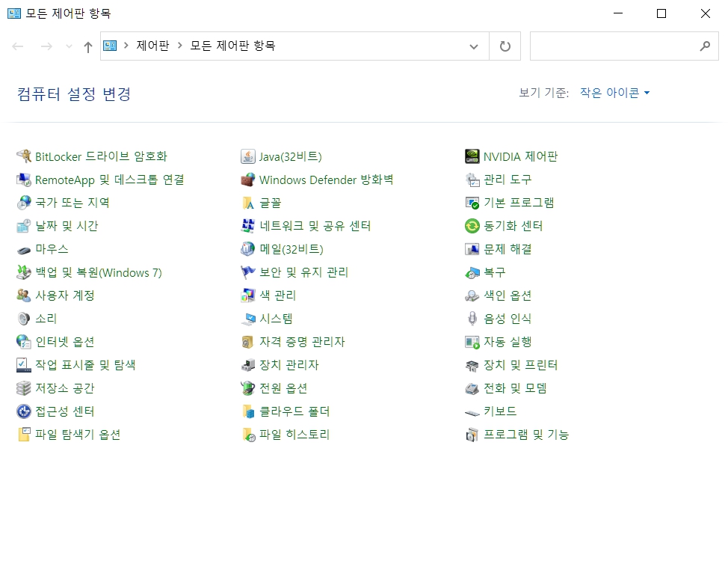728x573 pixels.
Task: Open recent locations dropdown arrow
Action: tap(70, 46)
